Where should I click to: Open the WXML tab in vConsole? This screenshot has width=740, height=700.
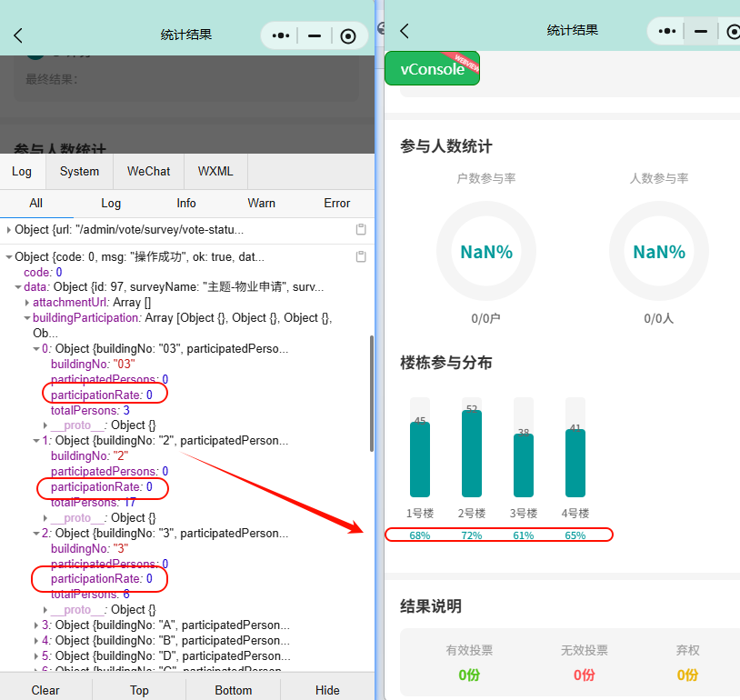coord(215,171)
